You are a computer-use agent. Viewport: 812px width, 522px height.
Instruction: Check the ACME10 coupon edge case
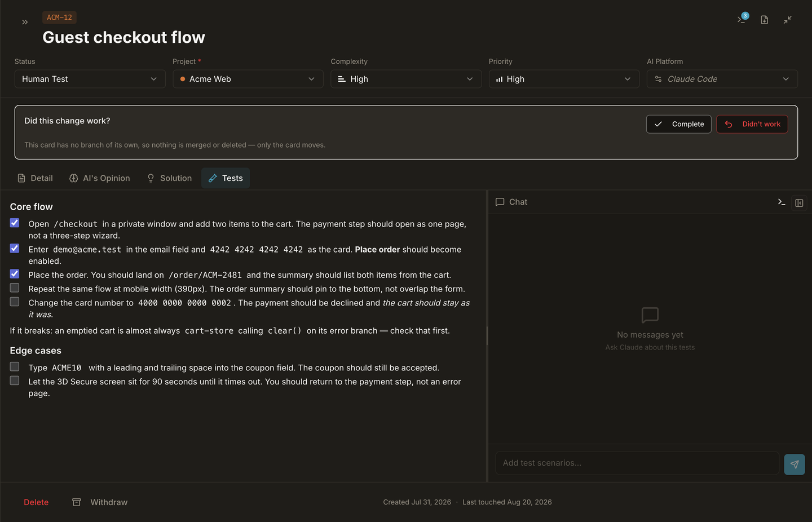click(15, 367)
